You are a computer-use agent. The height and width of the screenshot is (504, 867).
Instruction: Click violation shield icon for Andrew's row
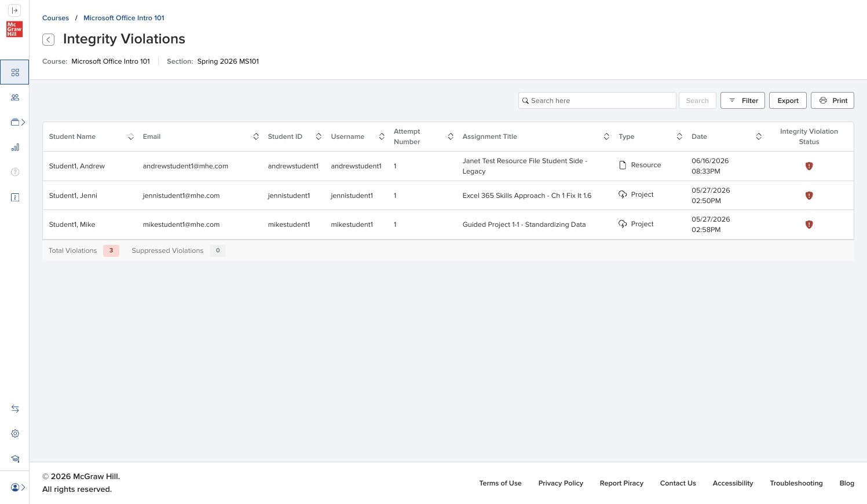click(809, 166)
